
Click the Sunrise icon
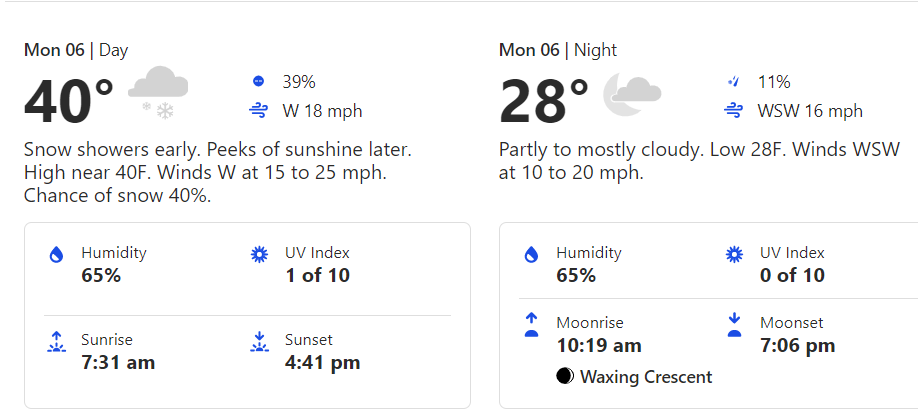(56, 342)
